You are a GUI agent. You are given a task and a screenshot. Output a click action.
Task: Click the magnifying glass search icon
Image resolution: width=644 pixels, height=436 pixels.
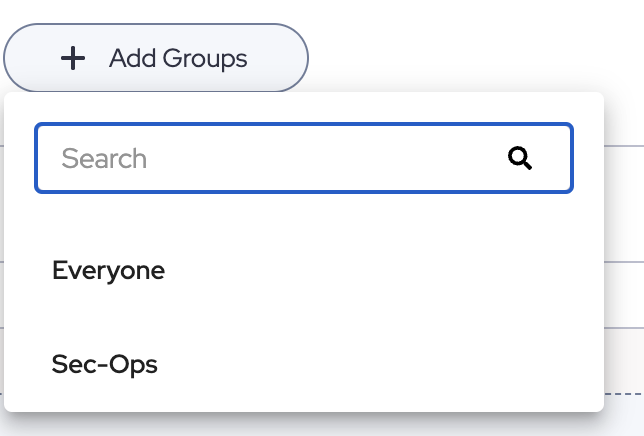pos(520,158)
